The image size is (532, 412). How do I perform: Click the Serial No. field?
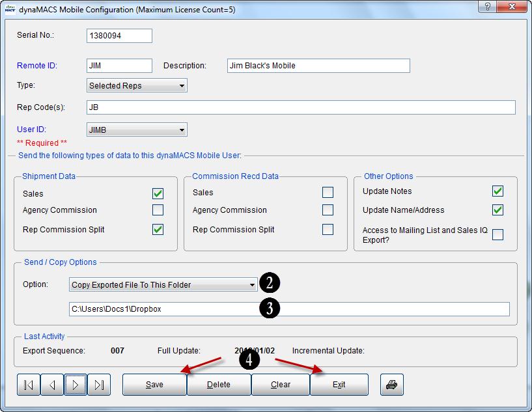(x=119, y=36)
